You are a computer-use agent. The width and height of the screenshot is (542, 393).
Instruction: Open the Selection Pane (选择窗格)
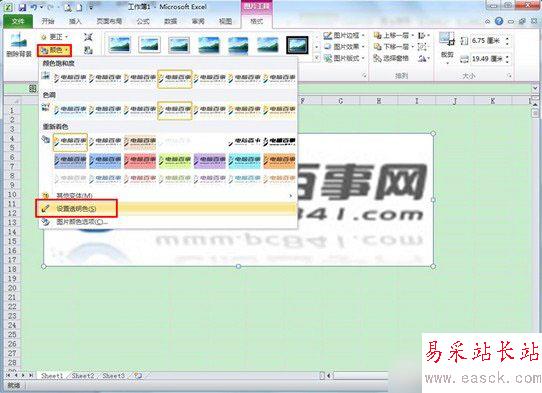tap(391, 58)
